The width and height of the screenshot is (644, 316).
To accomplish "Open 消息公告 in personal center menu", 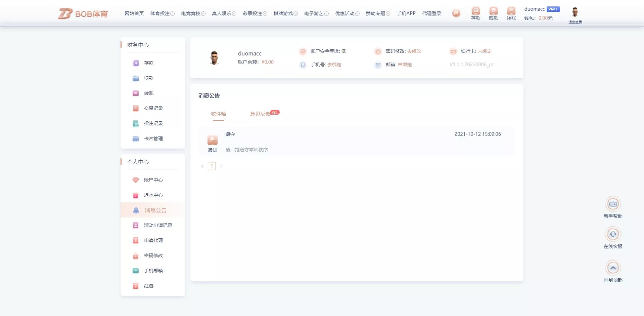I will pyautogui.click(x=155, y=210).
